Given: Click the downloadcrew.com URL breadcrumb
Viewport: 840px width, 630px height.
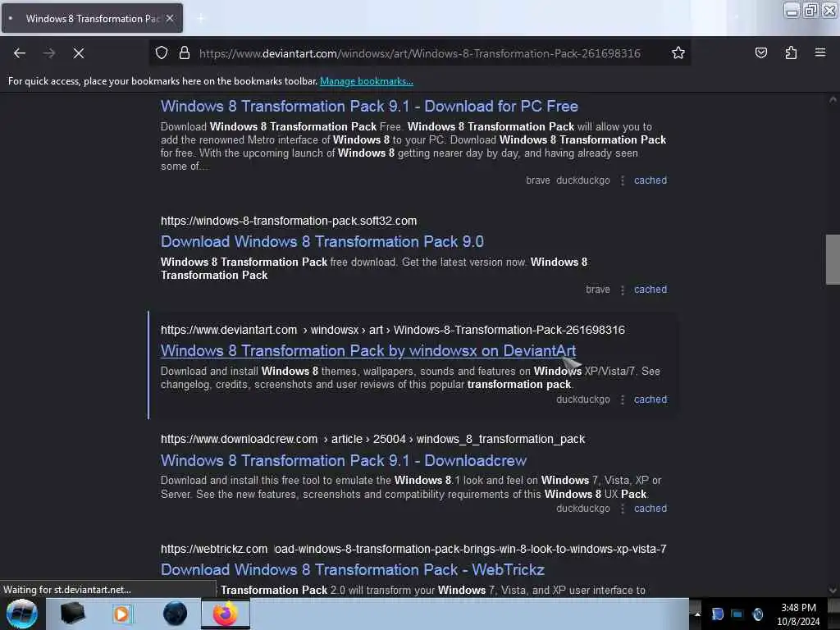Looking at the screenshot, I should pos(373,439).
